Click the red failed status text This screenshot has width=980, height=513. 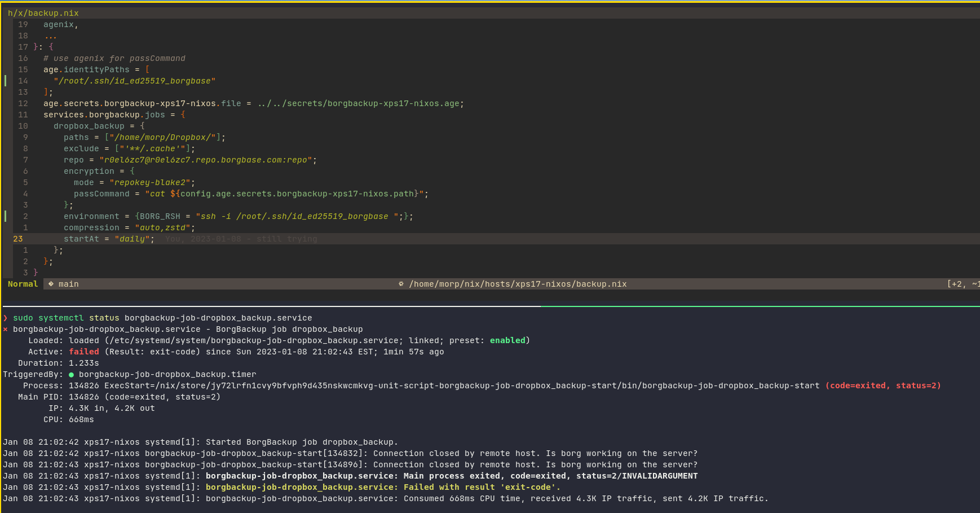point(84,352)
